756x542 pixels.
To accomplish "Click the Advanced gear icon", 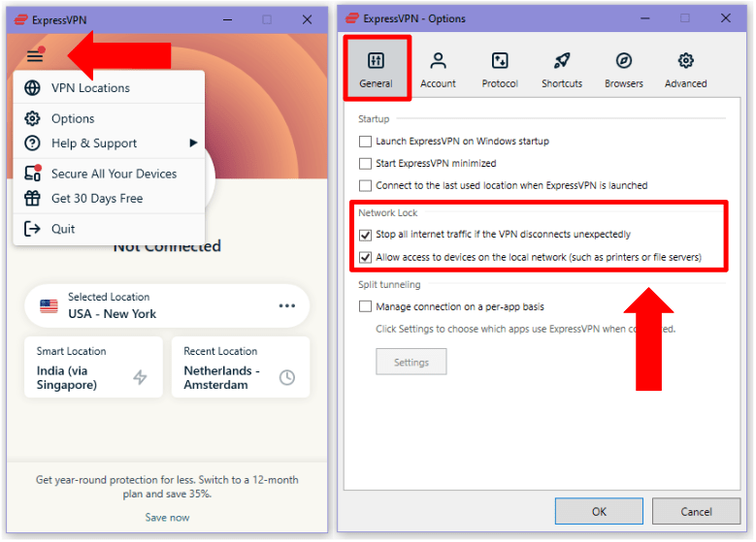I will click(x=685, y=61).
